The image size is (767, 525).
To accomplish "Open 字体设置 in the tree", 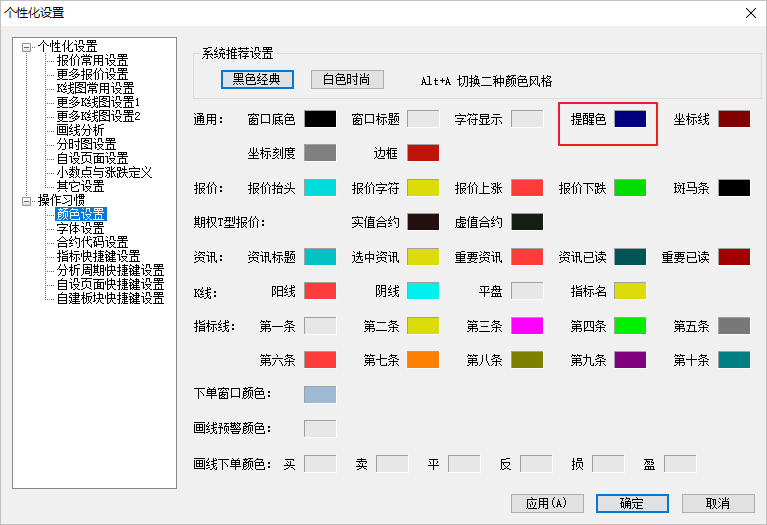I will coord(80,228).
